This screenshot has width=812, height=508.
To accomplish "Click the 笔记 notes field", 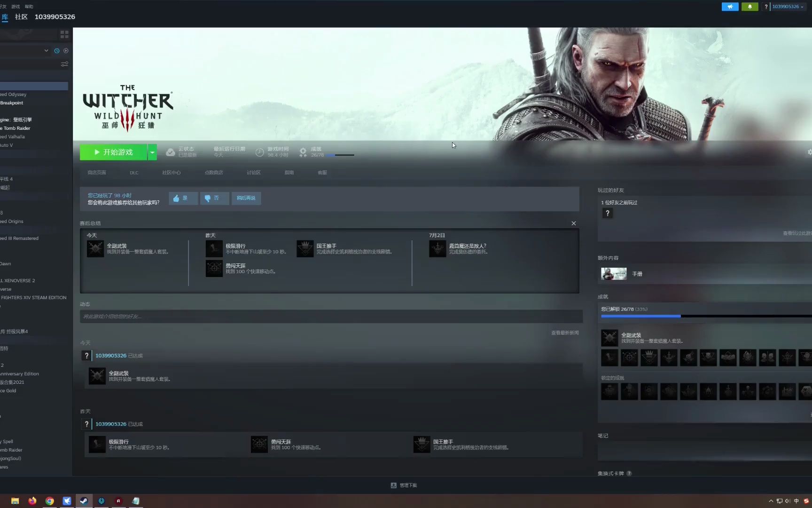I will click(705, 452).
